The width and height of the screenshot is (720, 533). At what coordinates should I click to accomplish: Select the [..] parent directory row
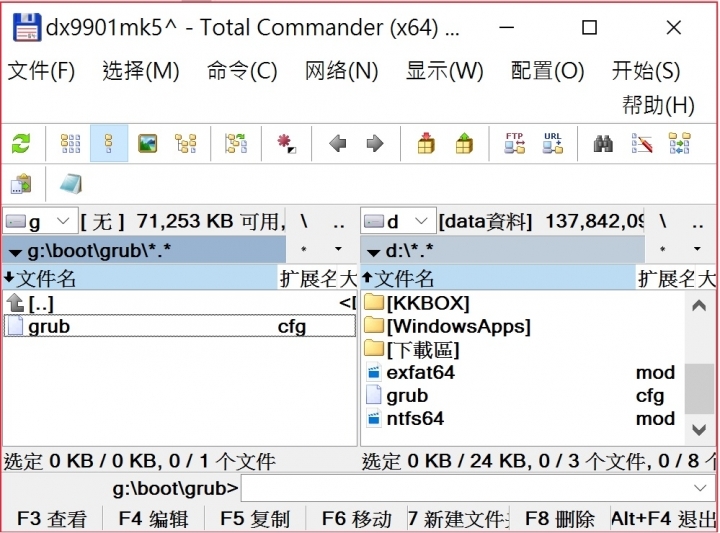180,303
